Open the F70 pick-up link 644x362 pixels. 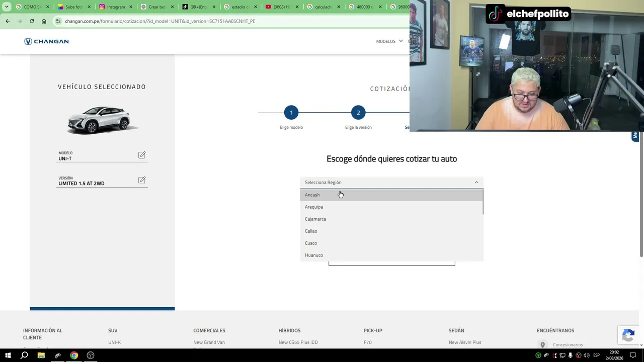[368, 342]
